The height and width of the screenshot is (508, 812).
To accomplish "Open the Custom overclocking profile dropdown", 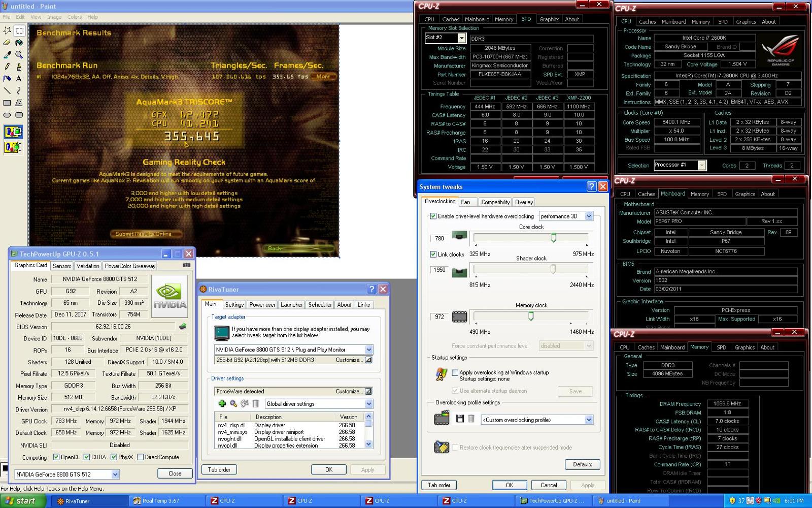I will click(589, 420).
